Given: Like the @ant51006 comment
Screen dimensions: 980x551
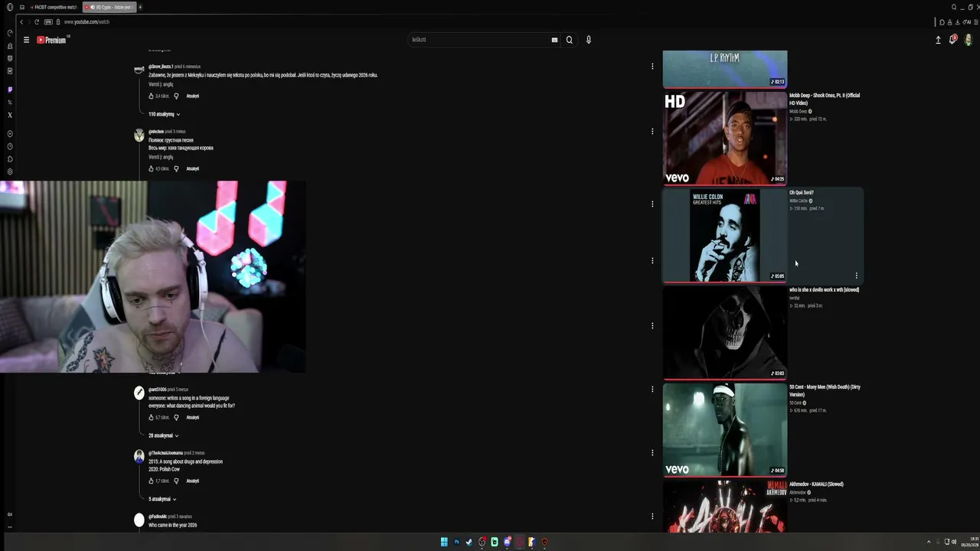Looking at the screenshot, I should coord(152,417).
